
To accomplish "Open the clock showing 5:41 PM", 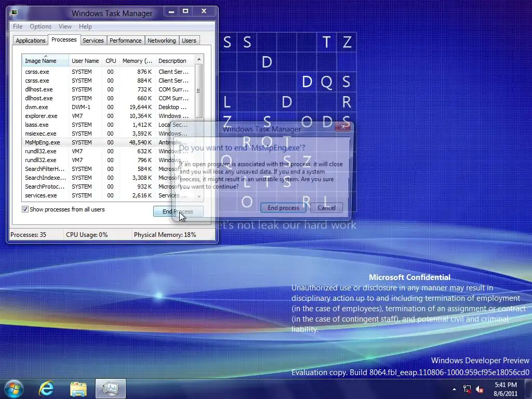I will [506, 389].
